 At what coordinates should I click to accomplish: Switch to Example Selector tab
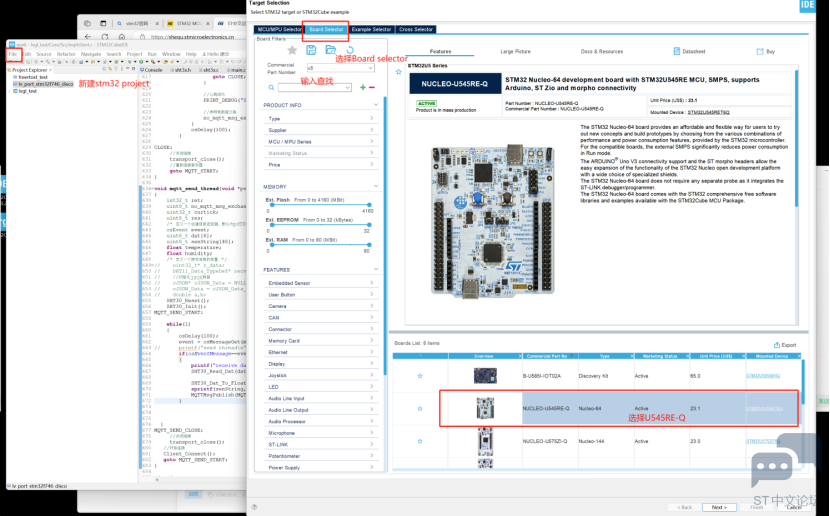pyautogui.click(x=371, y=29)
